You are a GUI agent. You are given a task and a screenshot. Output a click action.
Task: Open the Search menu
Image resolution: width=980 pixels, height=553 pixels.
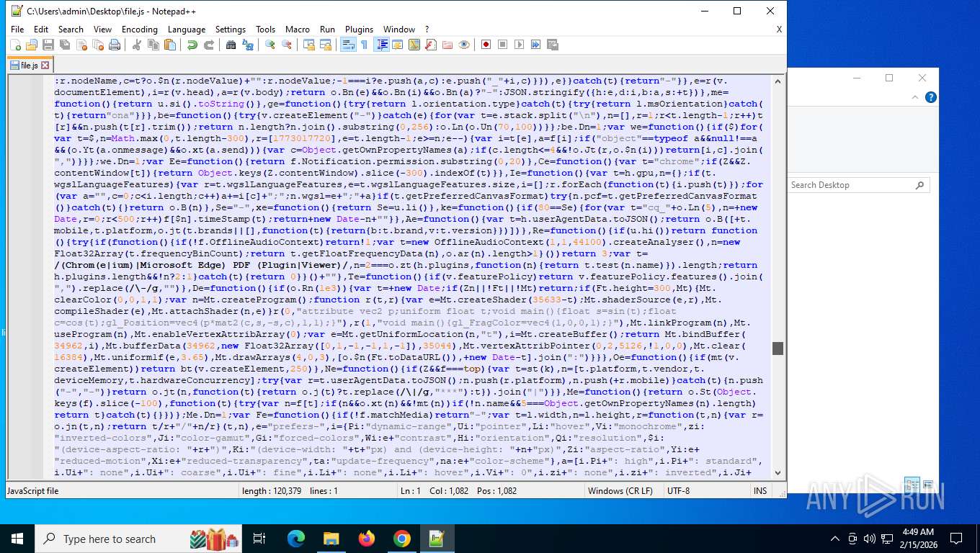(x=71, y=30)
